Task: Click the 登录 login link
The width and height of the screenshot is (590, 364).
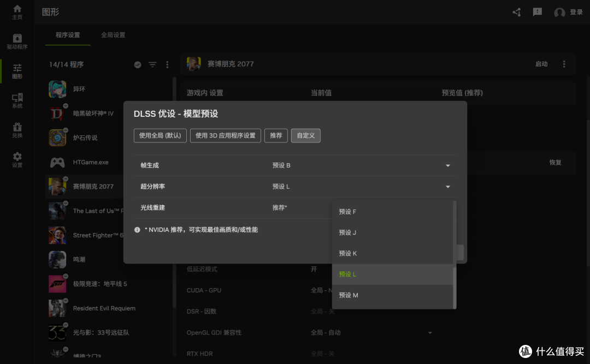Action: tap(576, 13)
